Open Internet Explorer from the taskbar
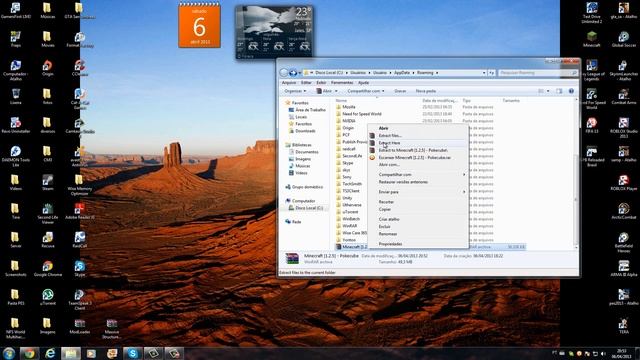Screen dimensions: 640x360 [50, 353]
